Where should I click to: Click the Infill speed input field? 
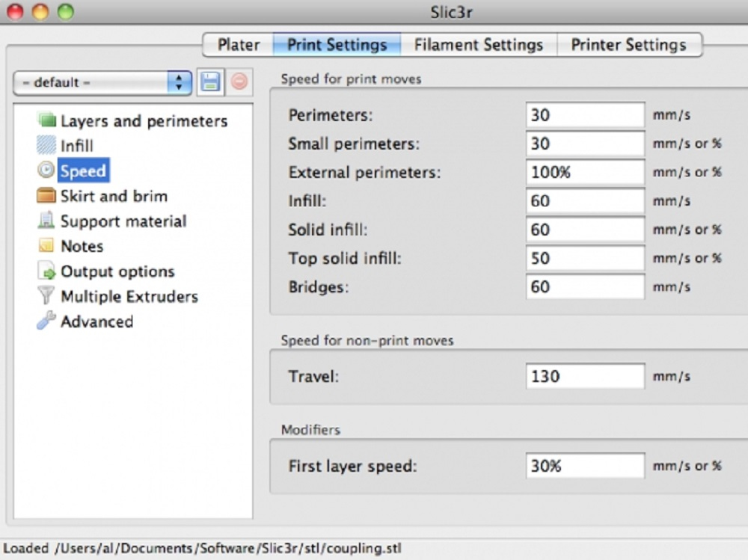point(586,201)
